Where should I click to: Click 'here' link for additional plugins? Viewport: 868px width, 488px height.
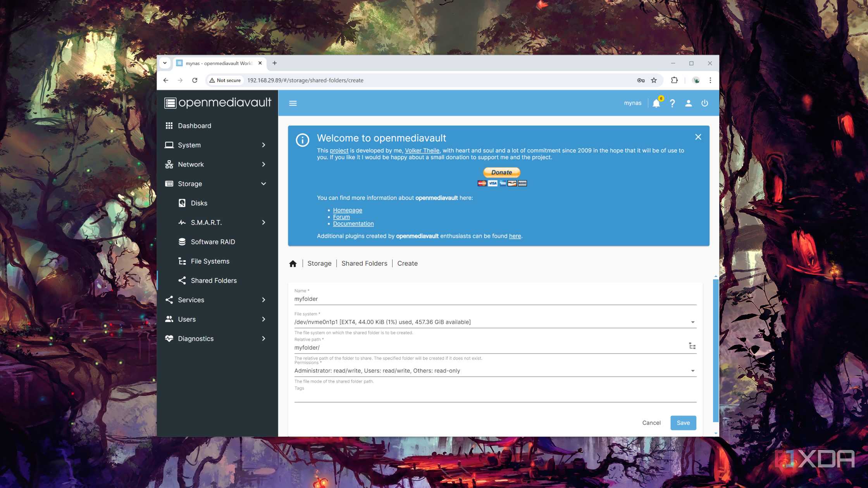(515, 236)
